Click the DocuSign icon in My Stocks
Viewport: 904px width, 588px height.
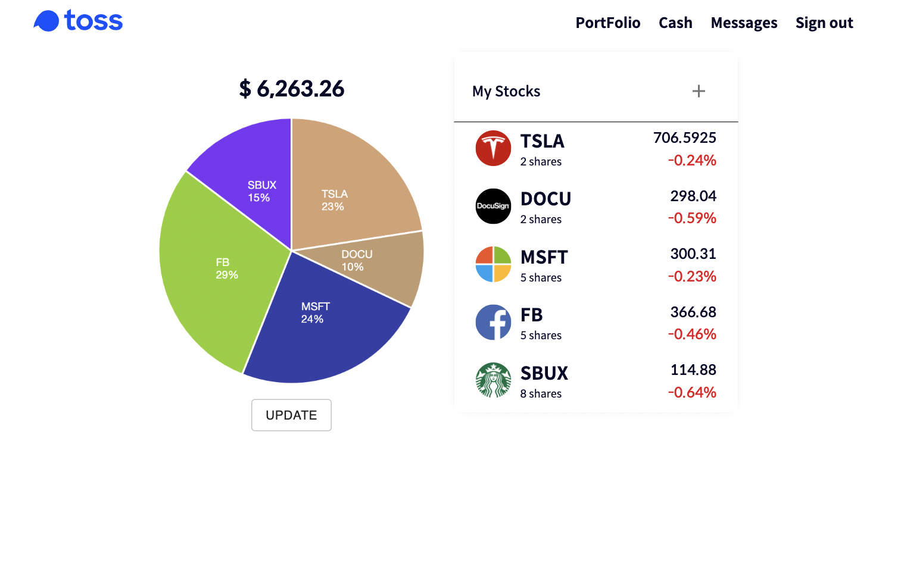(x=493, y=206)
